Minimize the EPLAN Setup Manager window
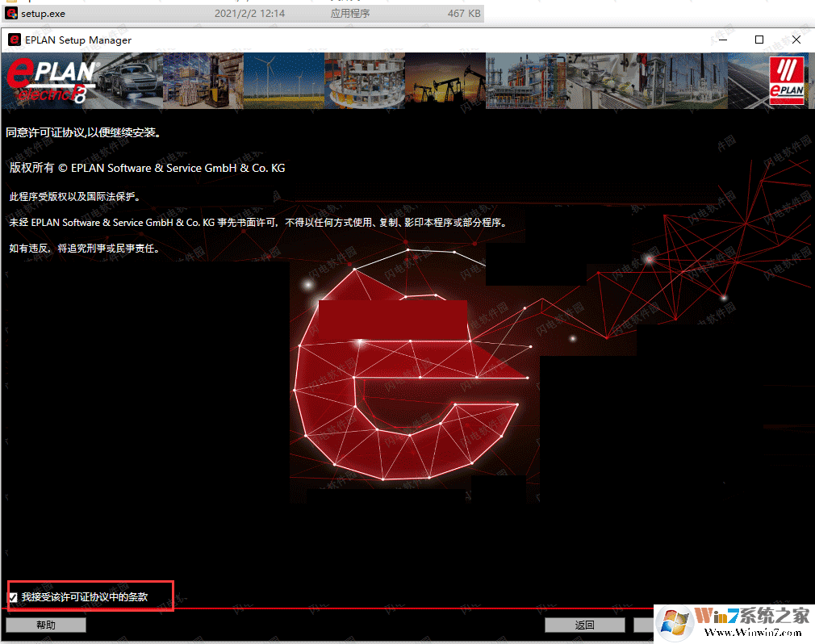815x644 pixels. point(722,40)
